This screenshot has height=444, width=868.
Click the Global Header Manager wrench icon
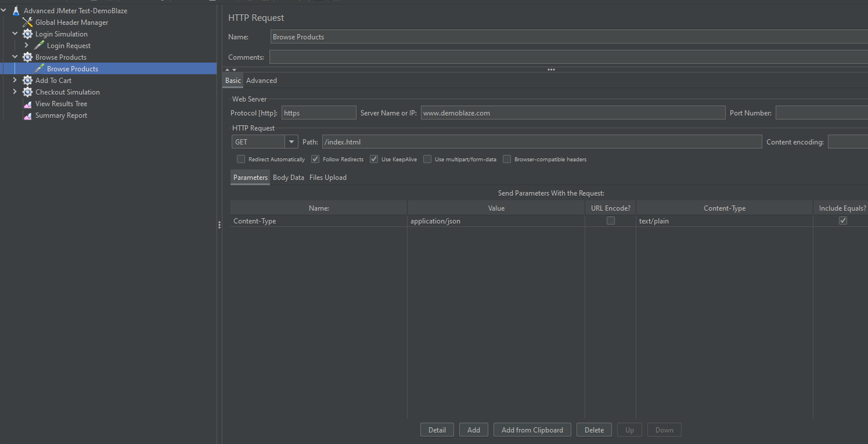coord(27,22)
